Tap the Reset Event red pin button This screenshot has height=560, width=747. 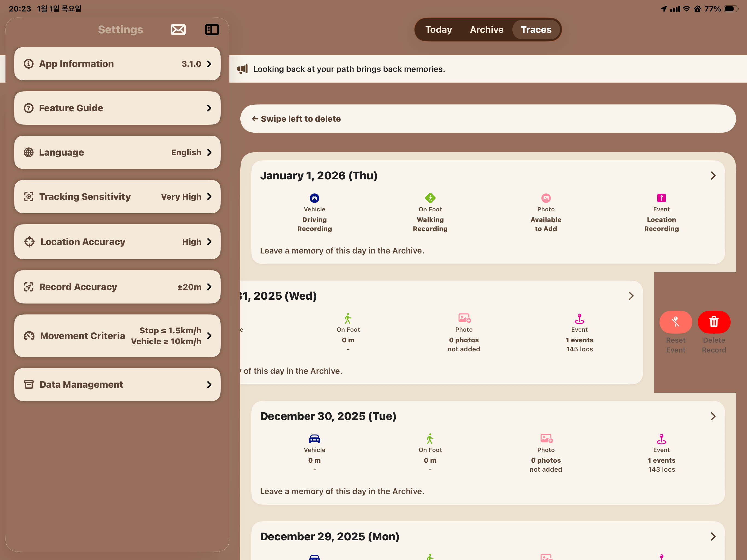click(675, 322)
